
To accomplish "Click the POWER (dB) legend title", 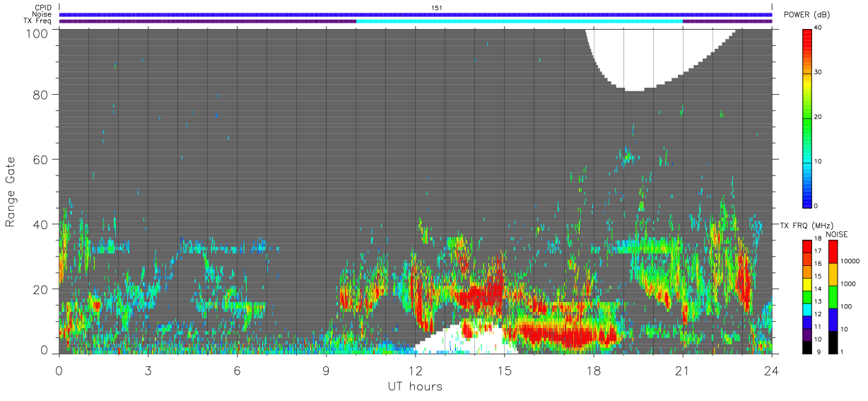I will tap(807, 15).
